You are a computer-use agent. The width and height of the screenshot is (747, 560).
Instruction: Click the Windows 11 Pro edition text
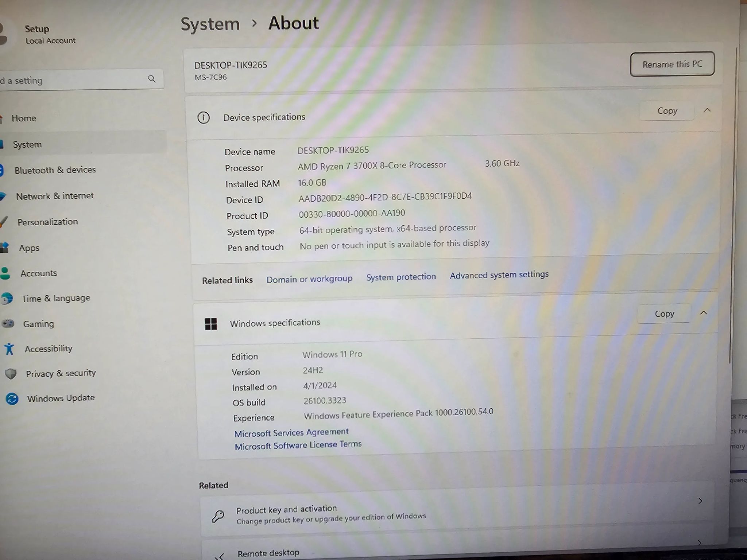[x=332, y=354]
